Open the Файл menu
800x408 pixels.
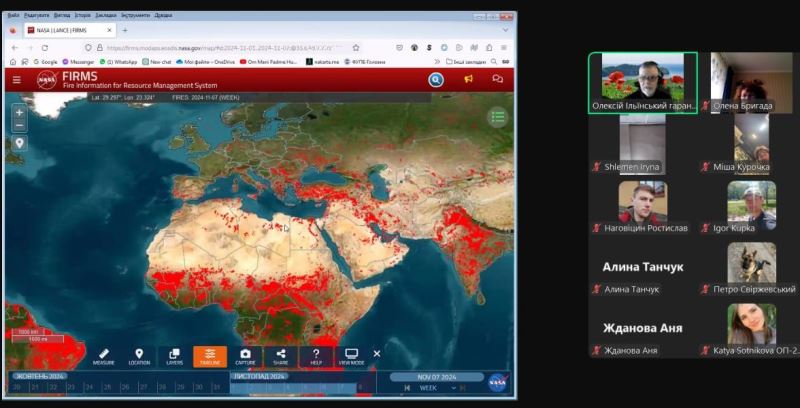click(13, 15)
